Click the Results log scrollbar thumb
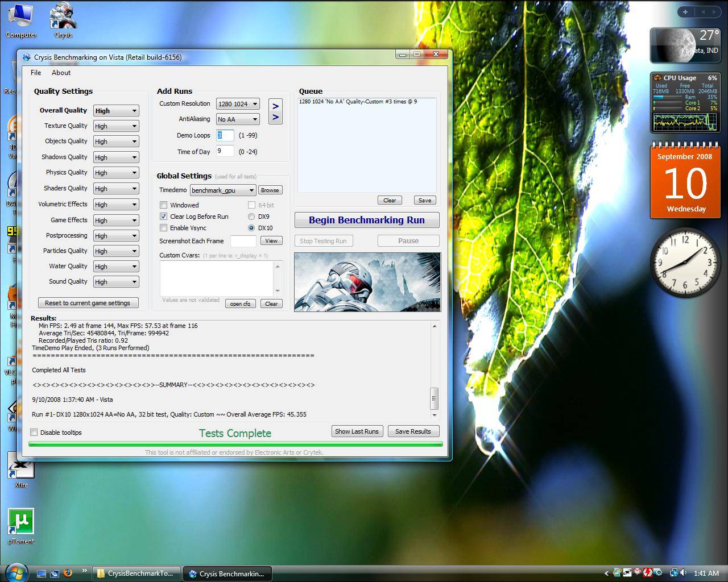This screenshot has height=582, width=728. point(435,398)
